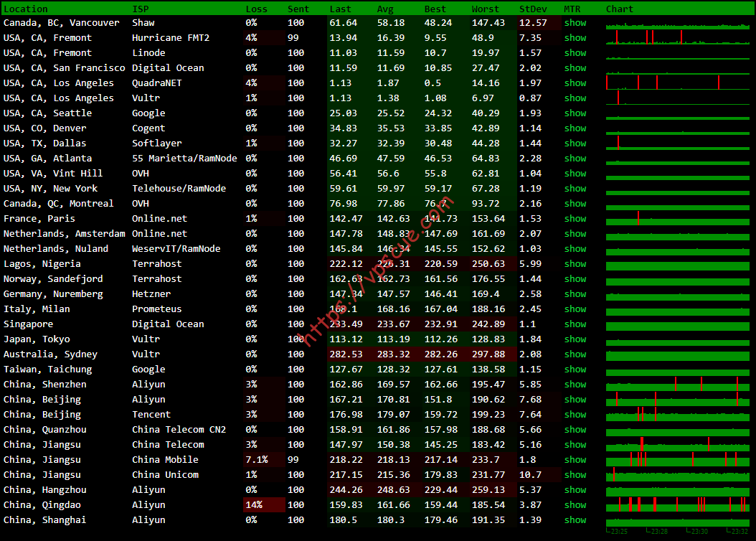Image resolution: width=756 pixels, height=541 pixels.
Task: Show MTR for Beijing Tencent row
Action: 575,414
